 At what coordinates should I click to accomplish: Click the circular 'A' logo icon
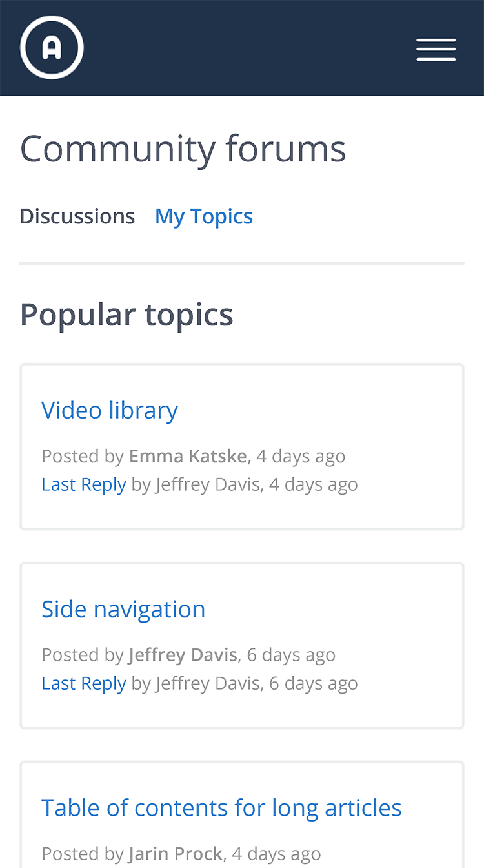[x=52, y=48]
